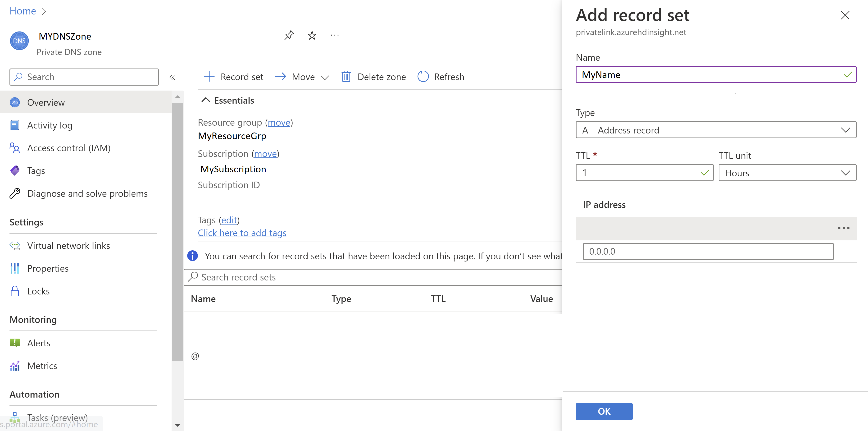868x431 pixels.
Task: Select Virtual network links icon
Action: (x=15, y=245)
